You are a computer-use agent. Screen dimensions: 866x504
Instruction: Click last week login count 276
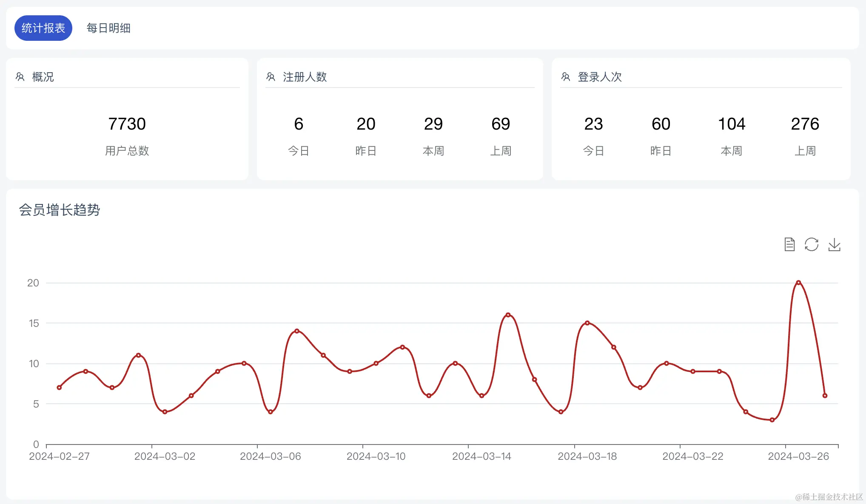click(x=805, y=124)
